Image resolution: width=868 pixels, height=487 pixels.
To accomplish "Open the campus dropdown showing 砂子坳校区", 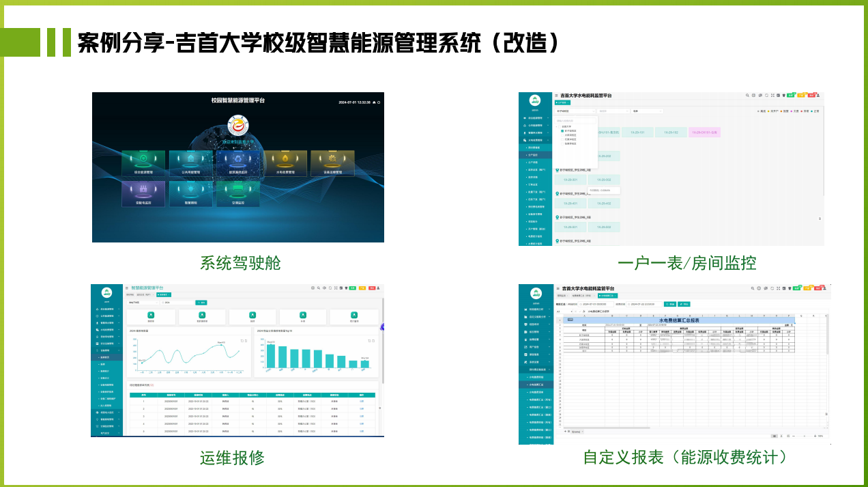I will pos(575,111).
